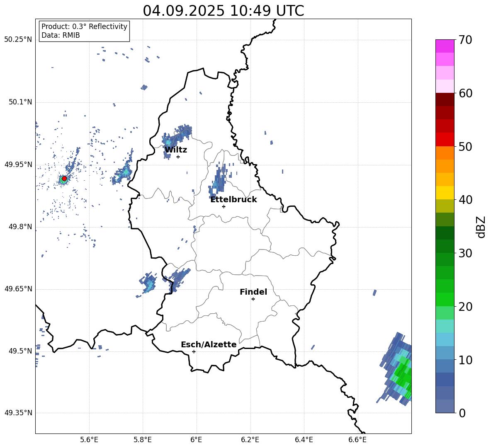Click the 6.4°E longitude label
Image resolution: width=491 pixels, height=448 pixels.
coord(304,440)
